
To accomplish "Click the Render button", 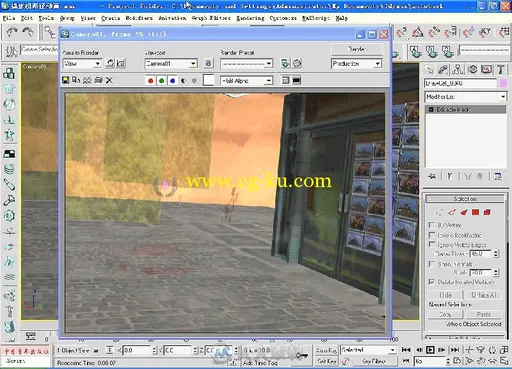I will (356, 49).
